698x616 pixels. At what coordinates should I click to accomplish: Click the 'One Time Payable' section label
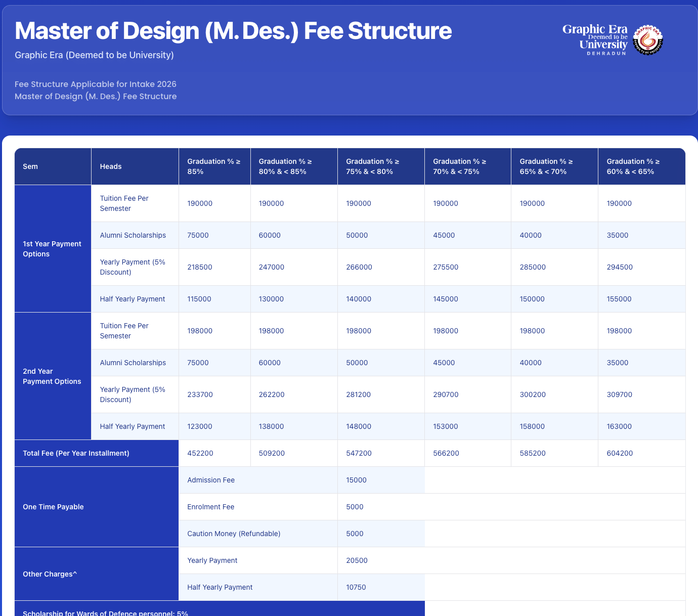[x=53, y=507]
